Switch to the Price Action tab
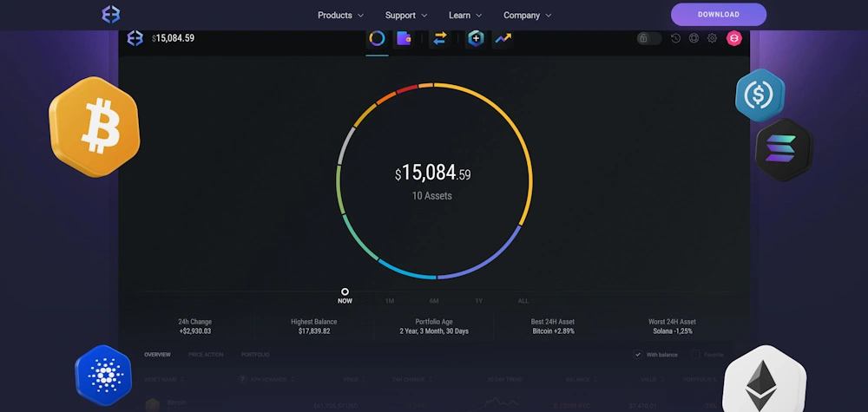 [206, 355]
